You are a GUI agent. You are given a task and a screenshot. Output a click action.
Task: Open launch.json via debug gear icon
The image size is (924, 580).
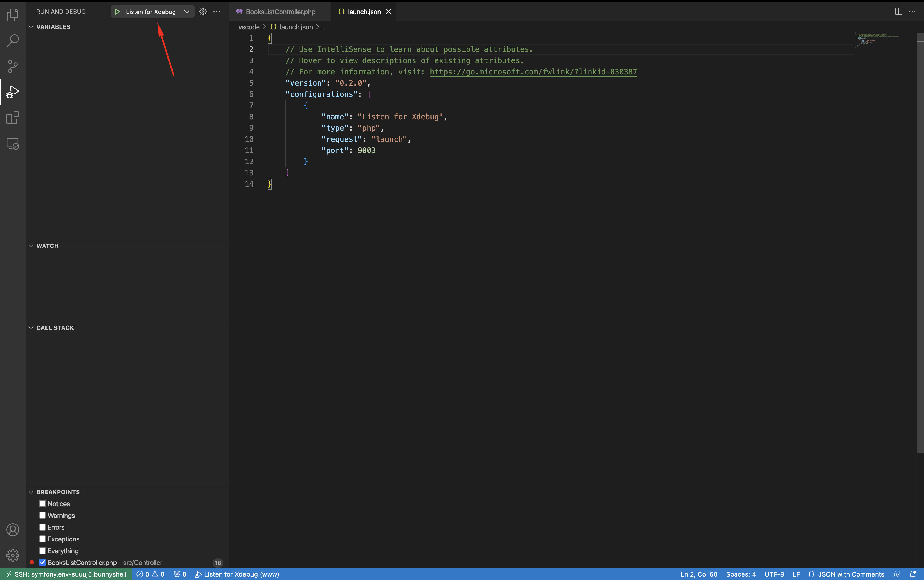pyautogui.click(x=203, y=12)
